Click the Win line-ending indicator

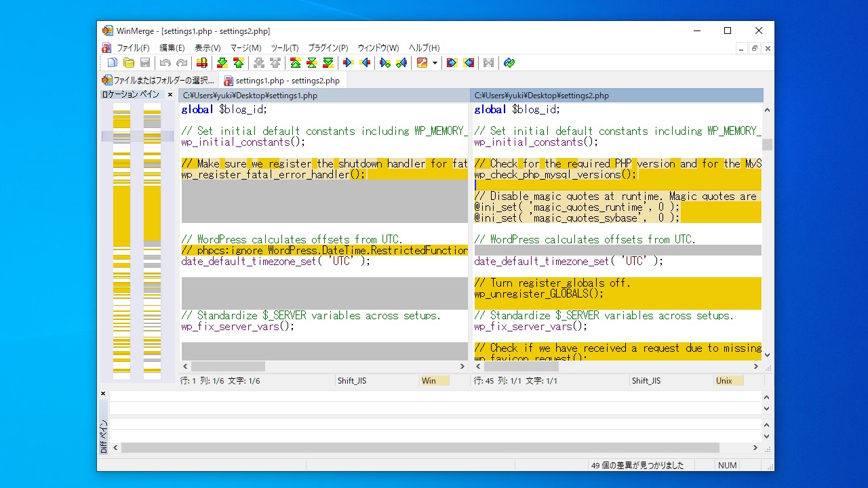point(435,381)
